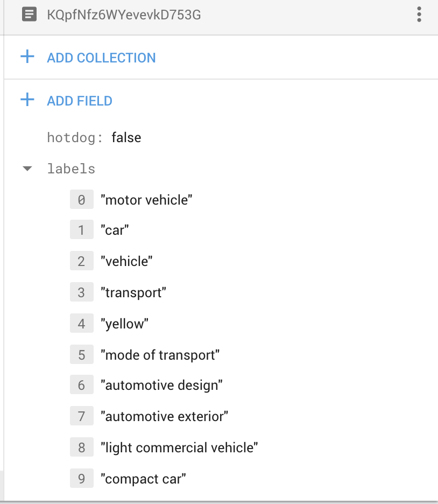Open the three-dot document options menu
This screenshot has width=438, height=504.
pos(419,15)
